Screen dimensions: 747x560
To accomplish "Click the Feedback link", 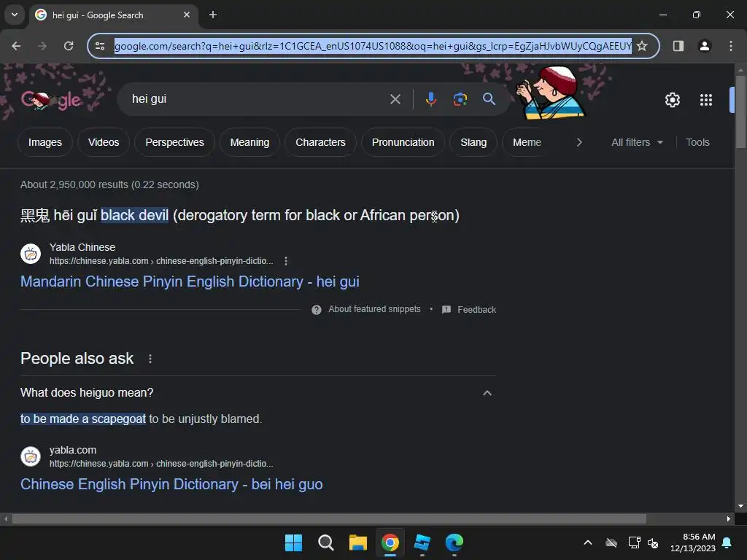I will [476, 309].
